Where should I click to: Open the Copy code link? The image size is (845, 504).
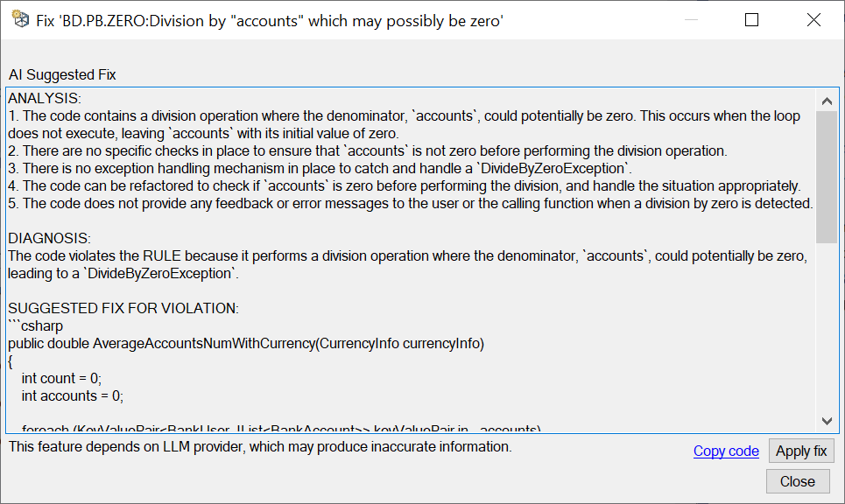pos(726,451)
